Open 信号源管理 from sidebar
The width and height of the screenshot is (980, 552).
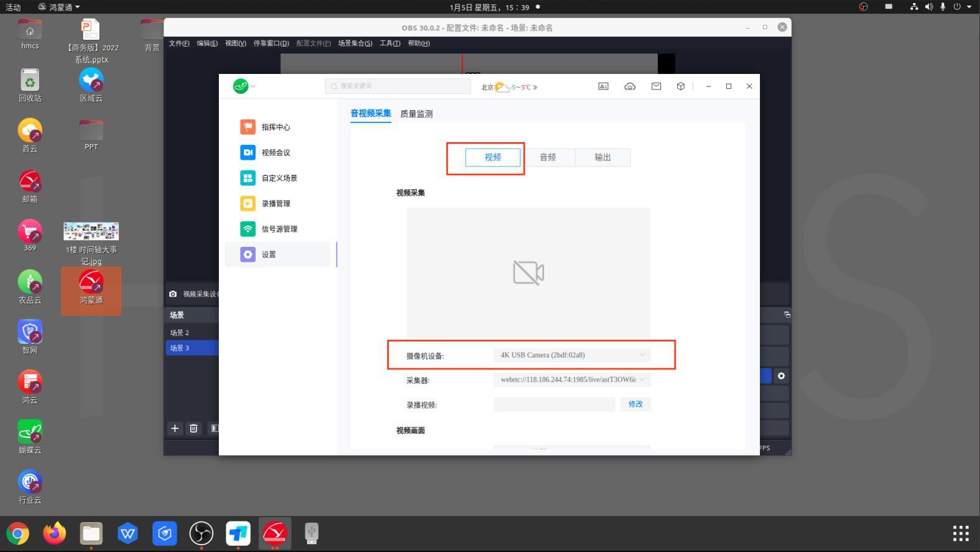tap(279, 229)
